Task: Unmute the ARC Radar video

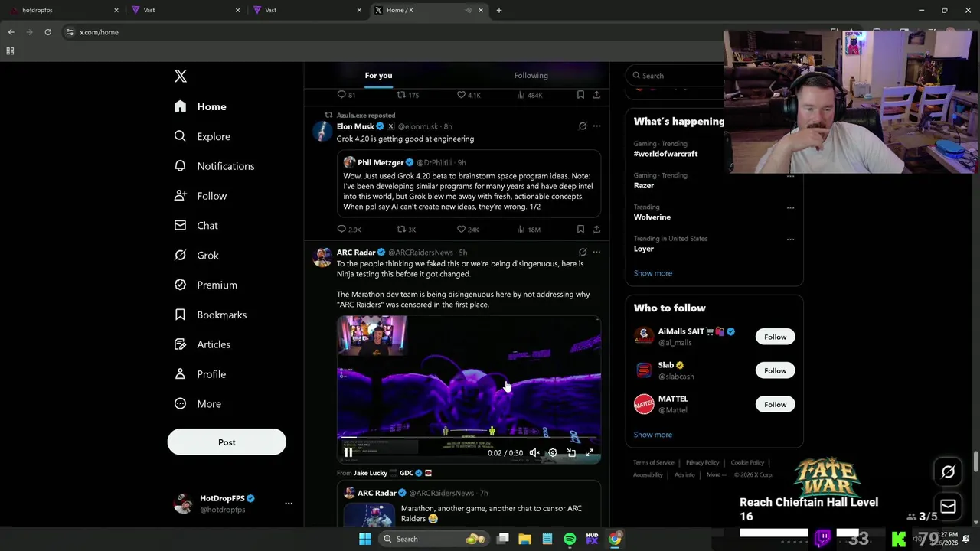Action: click(x=534, y=453)
